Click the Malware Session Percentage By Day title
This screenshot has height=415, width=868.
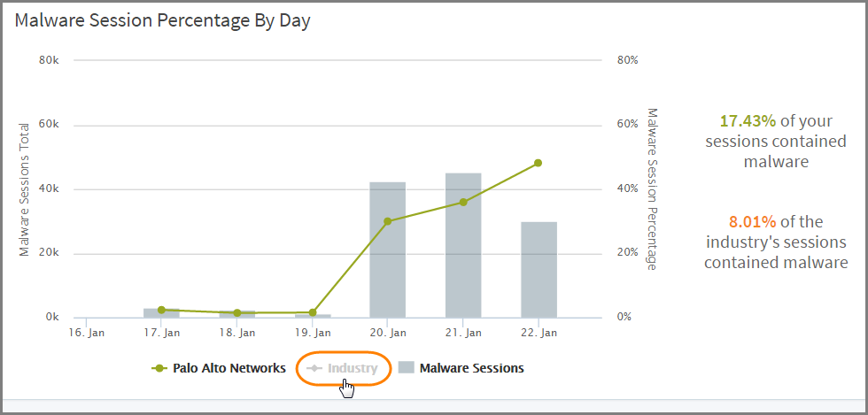click(x=163, y=21)
